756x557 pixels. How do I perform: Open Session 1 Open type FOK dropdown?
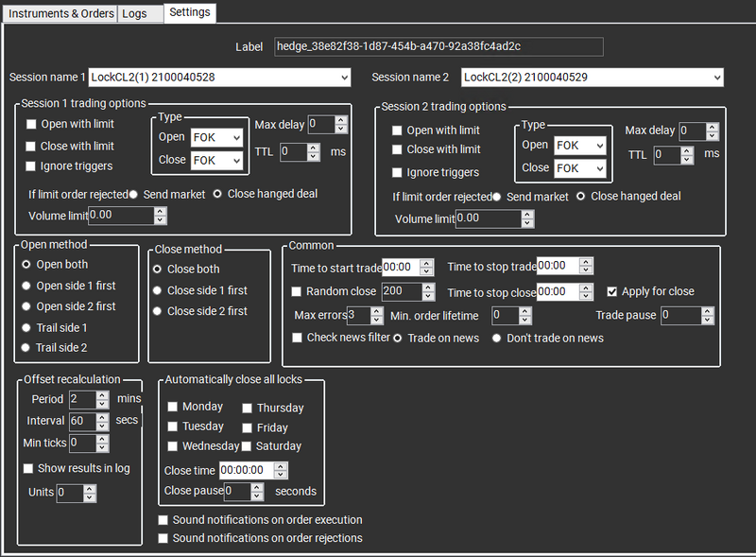point(216,138)
